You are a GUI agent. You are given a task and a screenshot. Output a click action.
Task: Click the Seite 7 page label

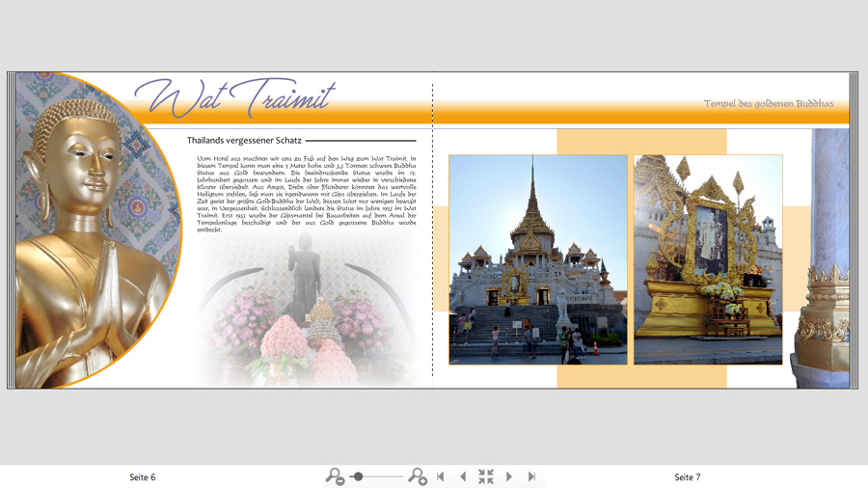pos(688,477)
